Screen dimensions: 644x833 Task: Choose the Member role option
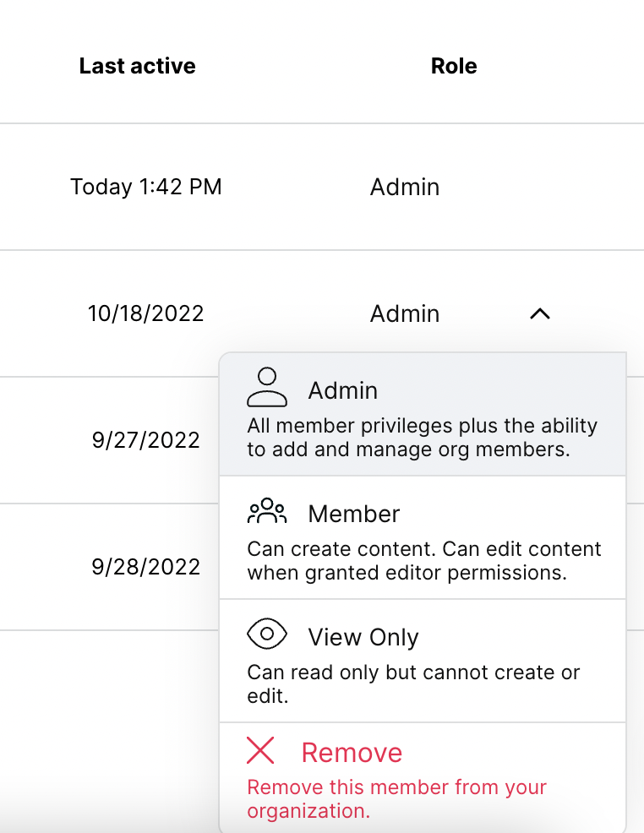click(x=423, y=537)
